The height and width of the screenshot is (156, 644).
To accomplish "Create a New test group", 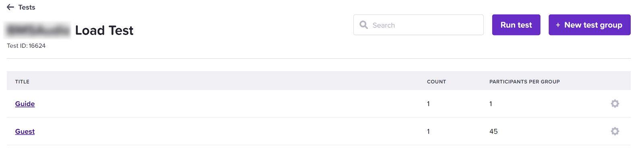I will point(589,25).
